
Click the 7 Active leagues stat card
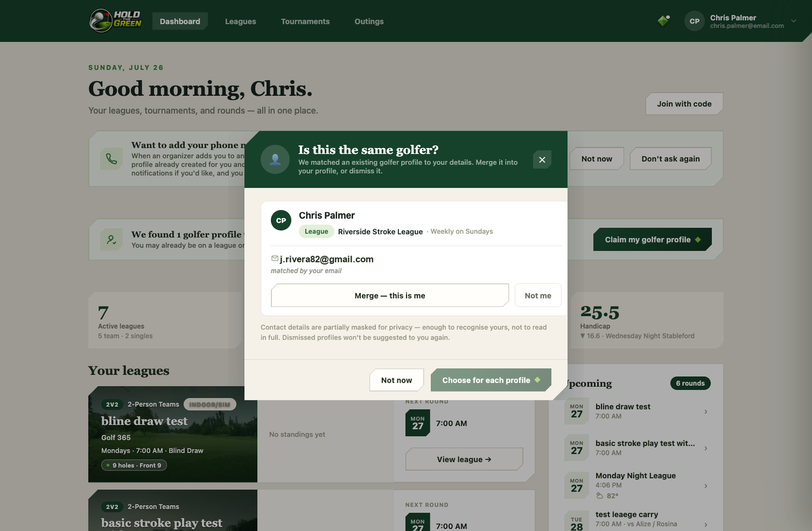tap(165, 320)
